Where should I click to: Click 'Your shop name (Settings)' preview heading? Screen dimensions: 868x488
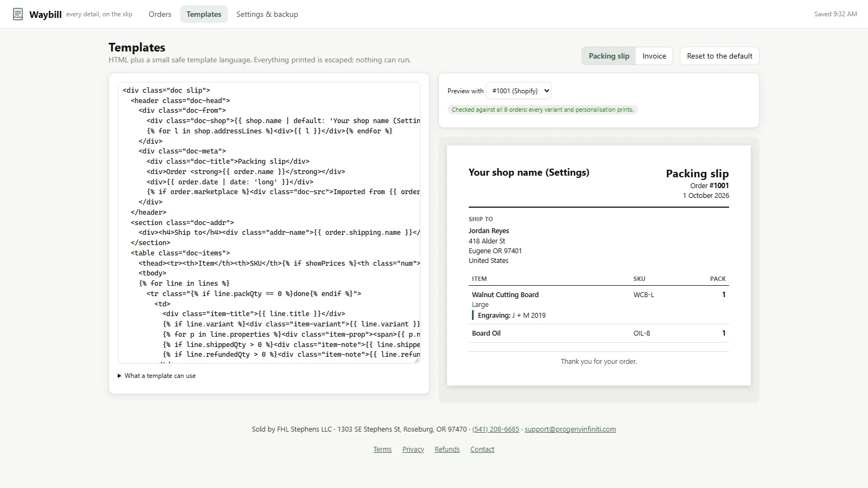[x=529, y=172]
